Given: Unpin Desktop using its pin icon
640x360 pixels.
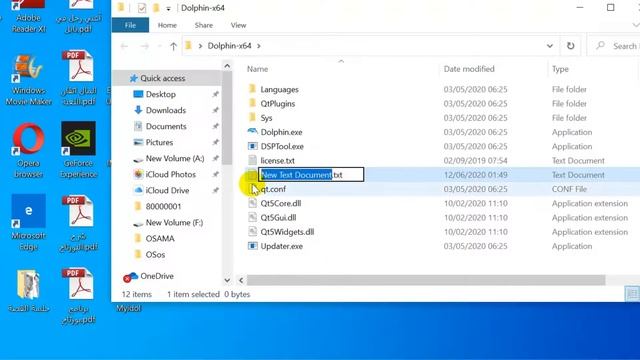Looking at the screenshot, I should 215,94.
